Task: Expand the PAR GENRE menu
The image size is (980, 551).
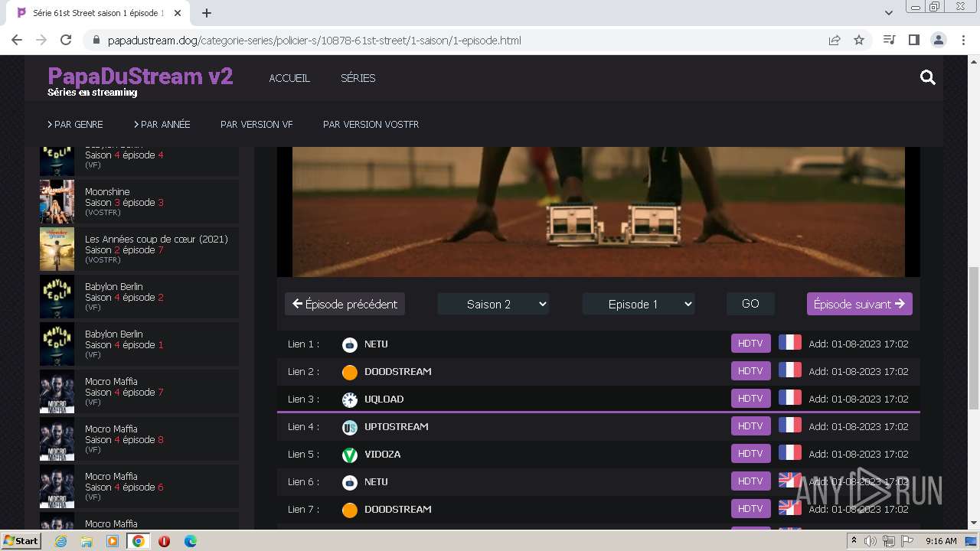Action: 75,124
